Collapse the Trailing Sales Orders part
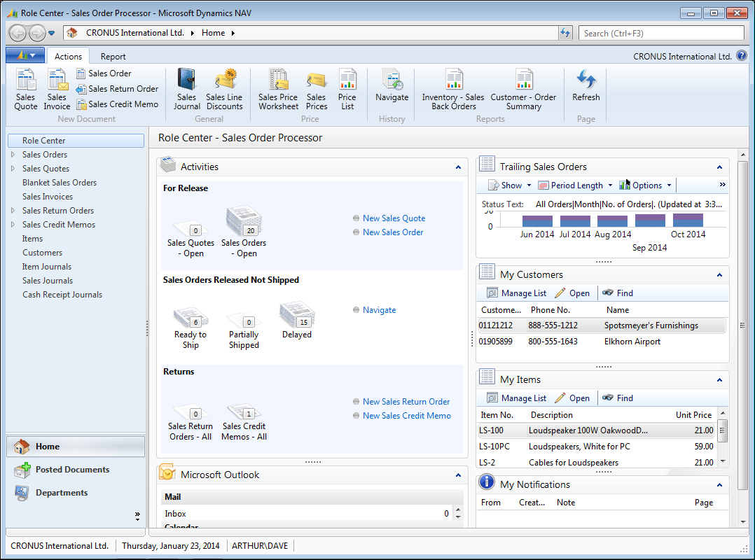755x560 pixels. 719,167
